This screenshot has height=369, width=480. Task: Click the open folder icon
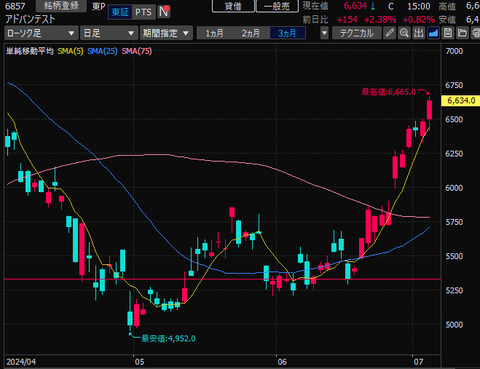(x=462, y=33)
